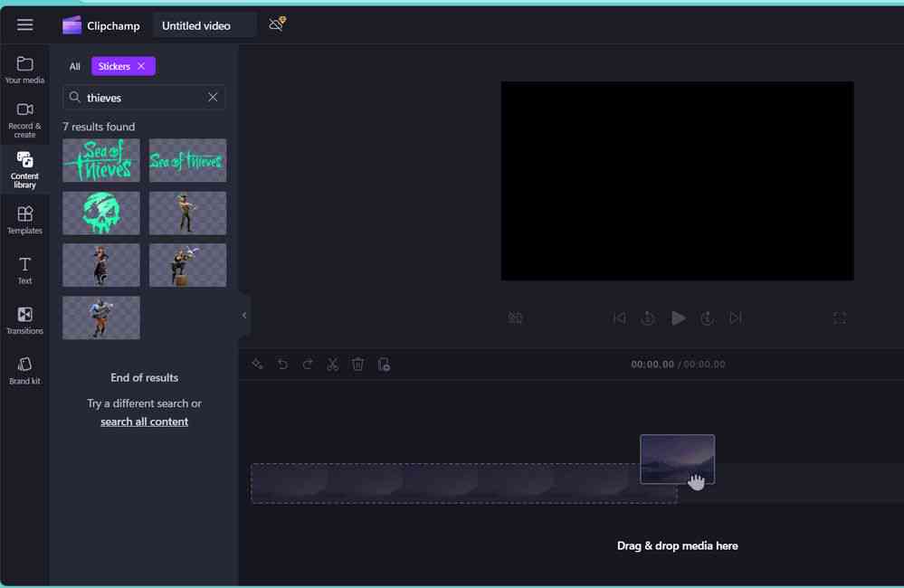Click the split scissors tool
This screenshot has width=904, height=588.
[x=333, y=364]
